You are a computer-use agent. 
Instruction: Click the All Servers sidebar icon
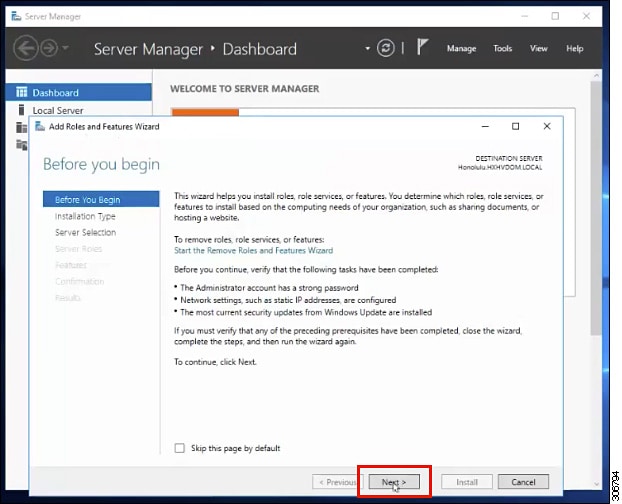[x=21, y=127]
